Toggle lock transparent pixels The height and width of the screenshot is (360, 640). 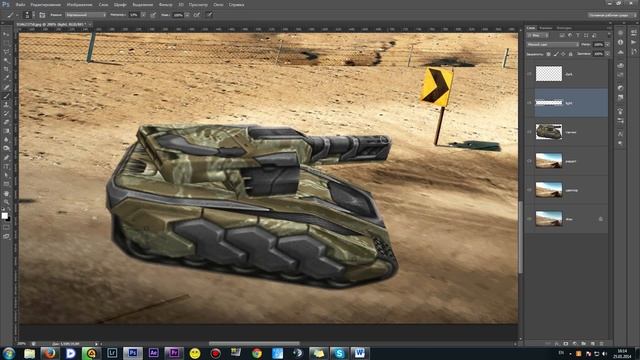tap(548, 54)
